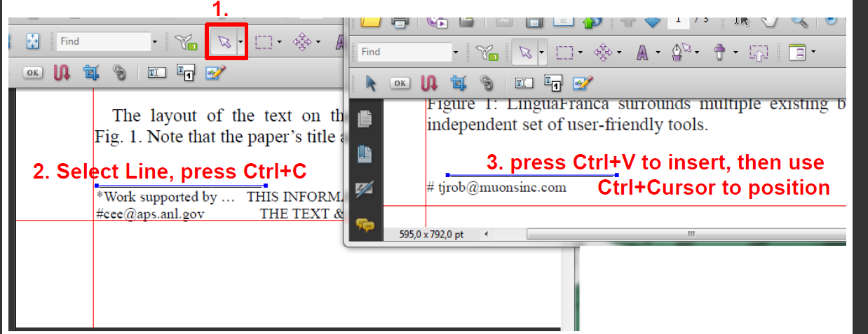
Task: Click the OK button tool in left window
Action: [x=32, y=72]
